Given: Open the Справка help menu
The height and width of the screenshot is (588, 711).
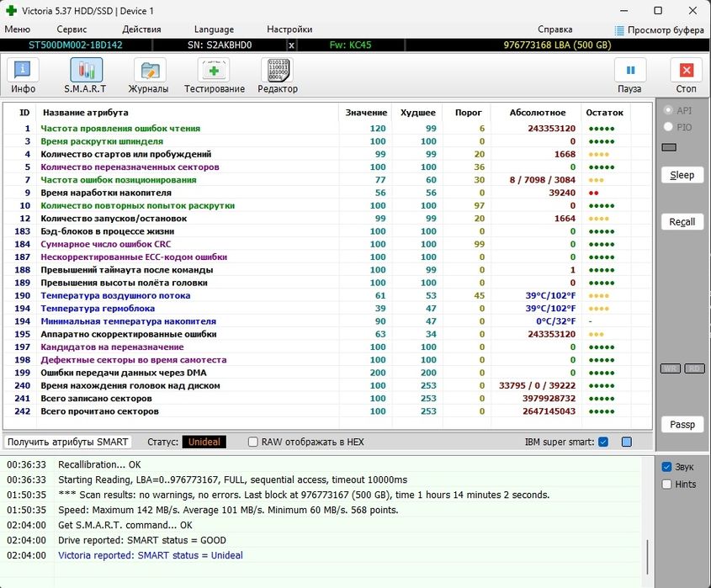Looking at the screenshot, I should pyautogui.click(x=555, y=29).
